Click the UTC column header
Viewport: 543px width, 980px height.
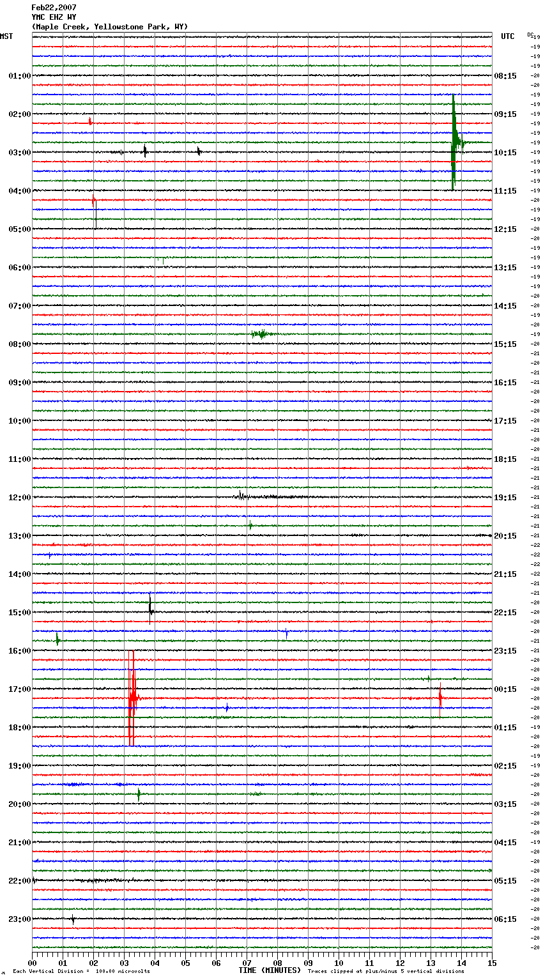[x=507, y=36]
